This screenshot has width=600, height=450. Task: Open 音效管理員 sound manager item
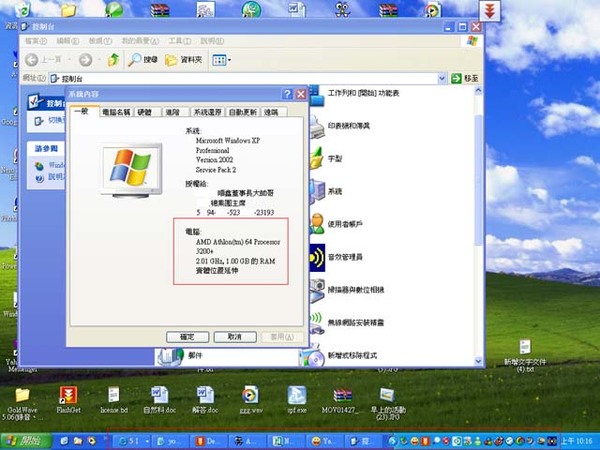[336, 257]
